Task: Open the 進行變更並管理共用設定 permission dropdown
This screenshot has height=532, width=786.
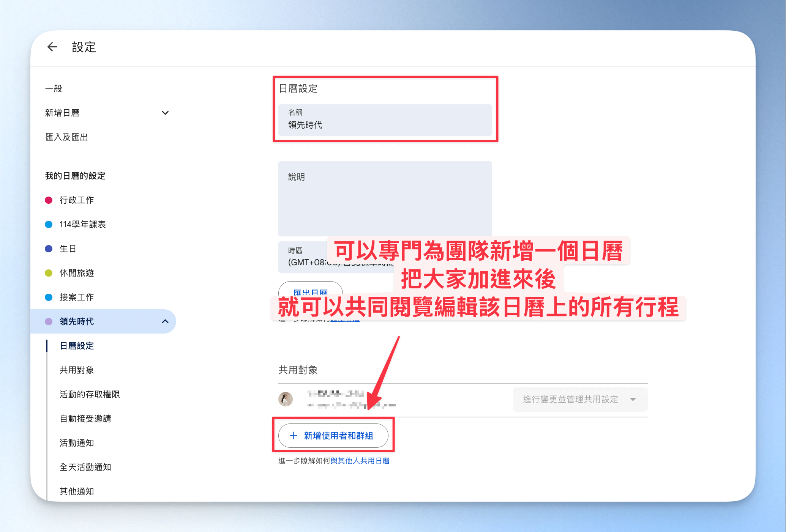Action: point(580,399)
